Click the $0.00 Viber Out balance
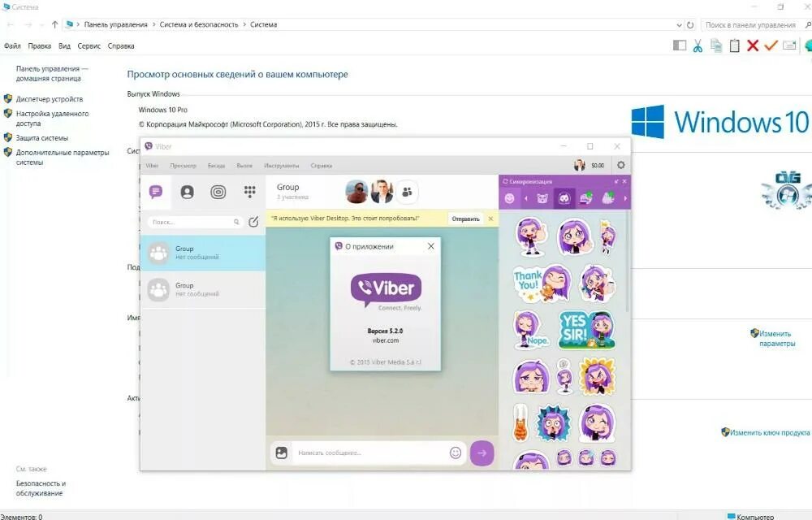The height and width of the screenshot is (520, 812). [x=598, y=166]
